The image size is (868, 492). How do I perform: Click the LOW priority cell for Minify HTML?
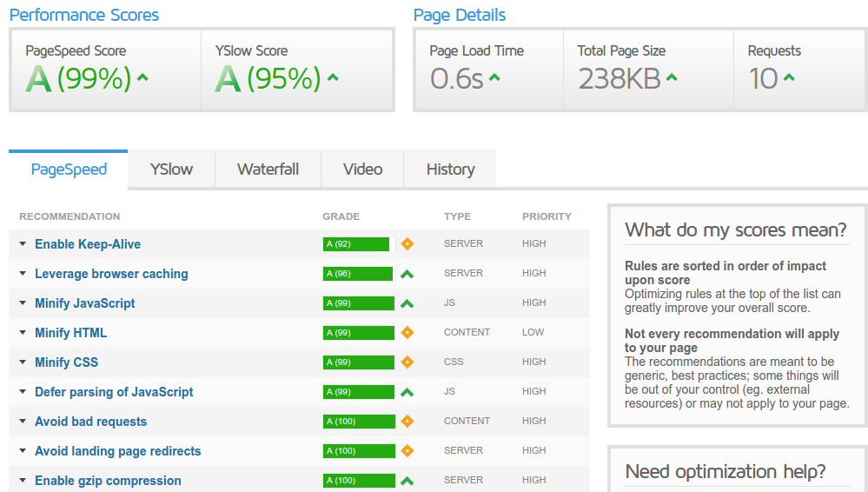coord(533,332)
